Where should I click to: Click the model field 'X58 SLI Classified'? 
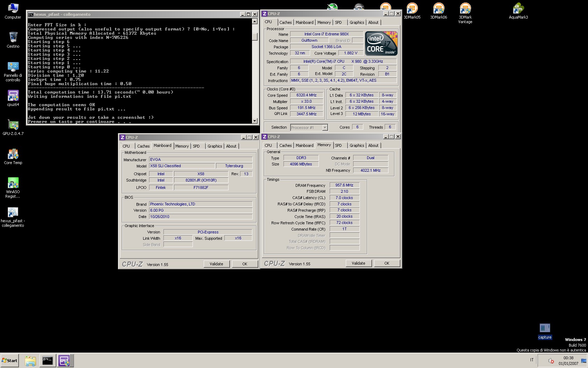(x=182, y=166)
